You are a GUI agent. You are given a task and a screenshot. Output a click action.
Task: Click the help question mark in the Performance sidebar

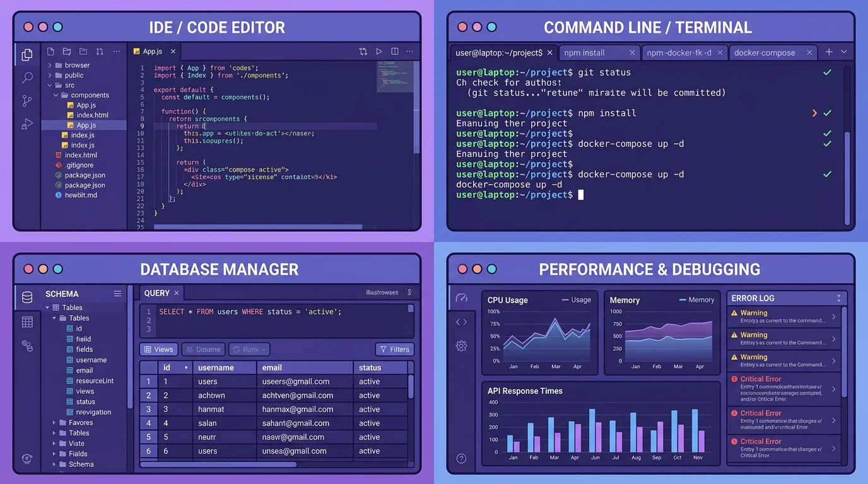[461, 458]
